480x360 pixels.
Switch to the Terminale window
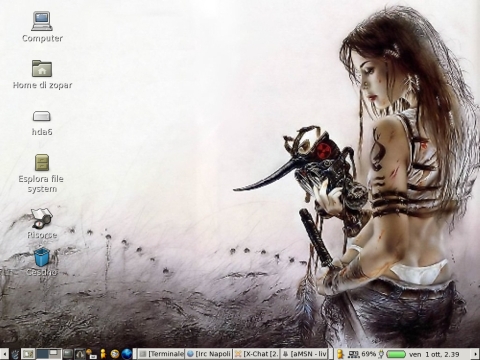(x=161, y=354)
